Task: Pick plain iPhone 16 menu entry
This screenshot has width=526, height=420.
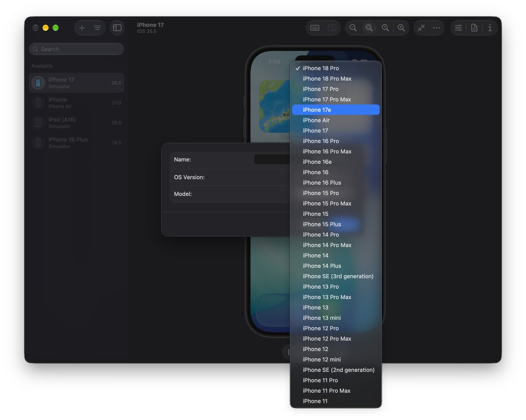Action: point(336,172)
